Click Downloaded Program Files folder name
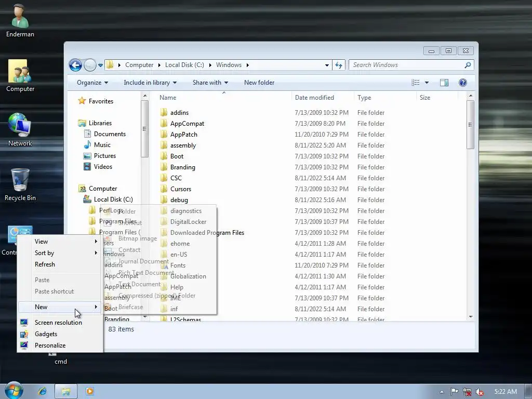The width and height of the screenshot is (532, 399). point(207,232)
